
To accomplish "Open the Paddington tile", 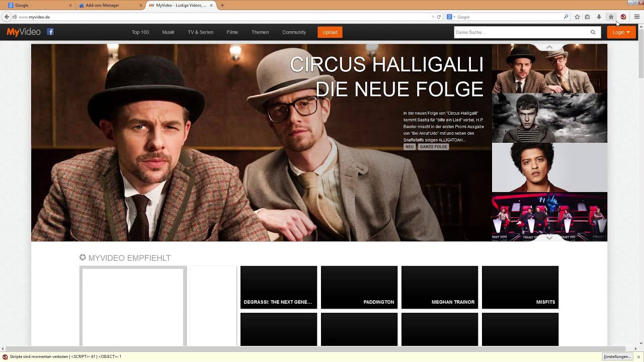I will 359,287.
